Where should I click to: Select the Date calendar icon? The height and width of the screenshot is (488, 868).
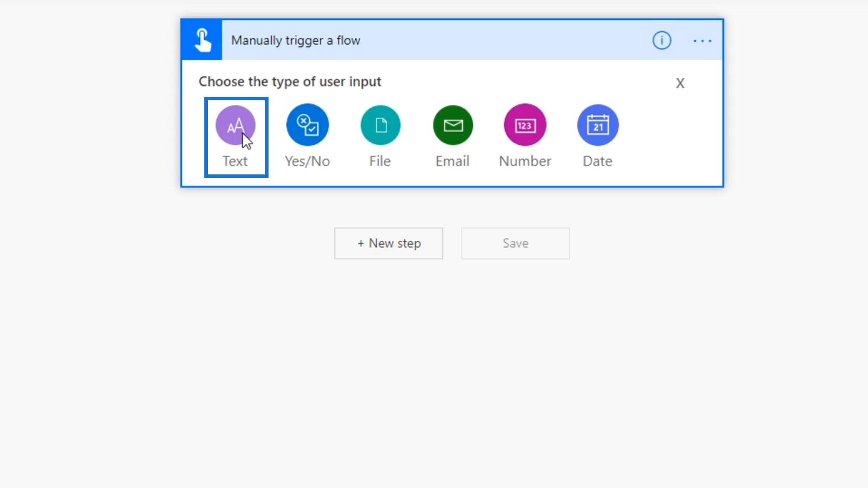[x=598, y=125]
